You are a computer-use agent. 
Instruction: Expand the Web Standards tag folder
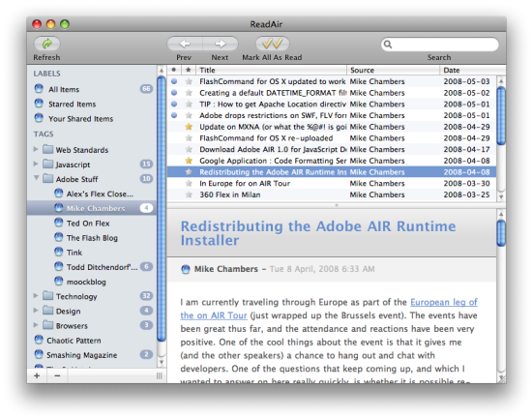36,149
